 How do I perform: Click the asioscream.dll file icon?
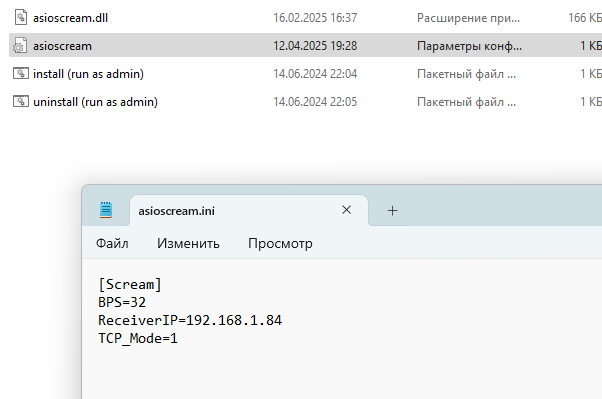coord(21,17)
